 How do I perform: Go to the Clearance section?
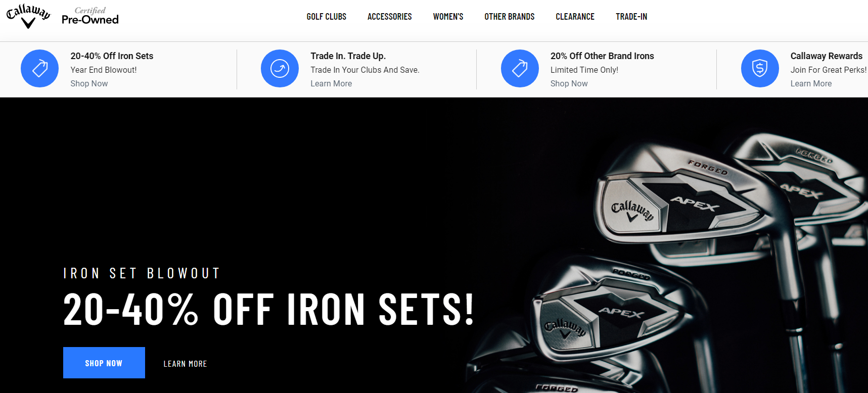(x=575, y=17)
